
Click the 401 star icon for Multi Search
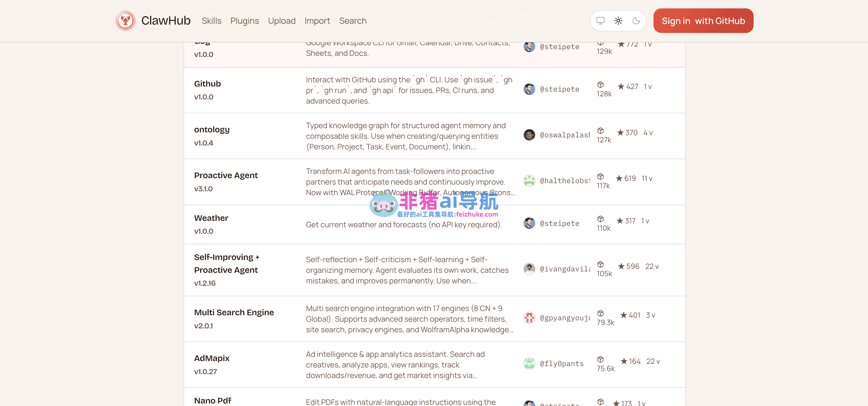pos(623,315)
